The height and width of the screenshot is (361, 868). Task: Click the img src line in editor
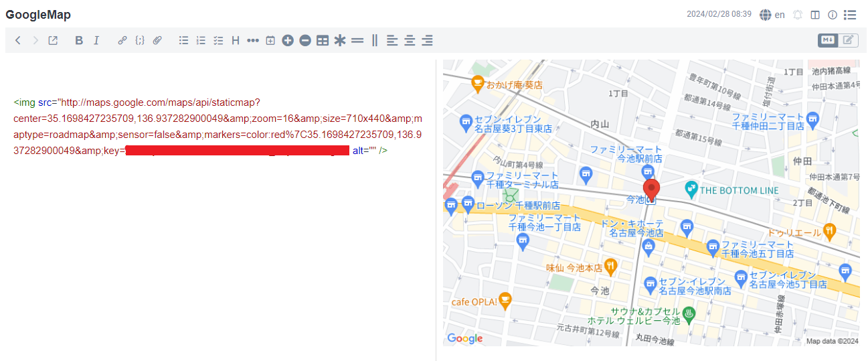(x=137, y=102)
